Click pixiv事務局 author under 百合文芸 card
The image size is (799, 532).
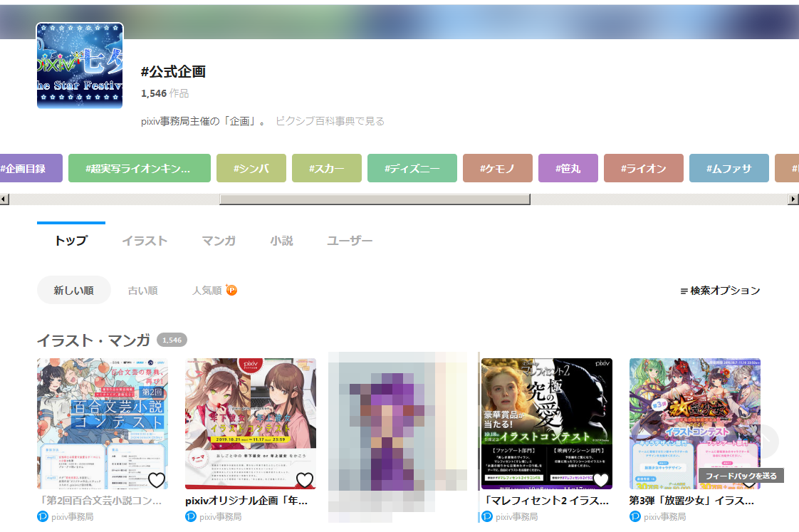pyautogui.click(x=73, y=517)
